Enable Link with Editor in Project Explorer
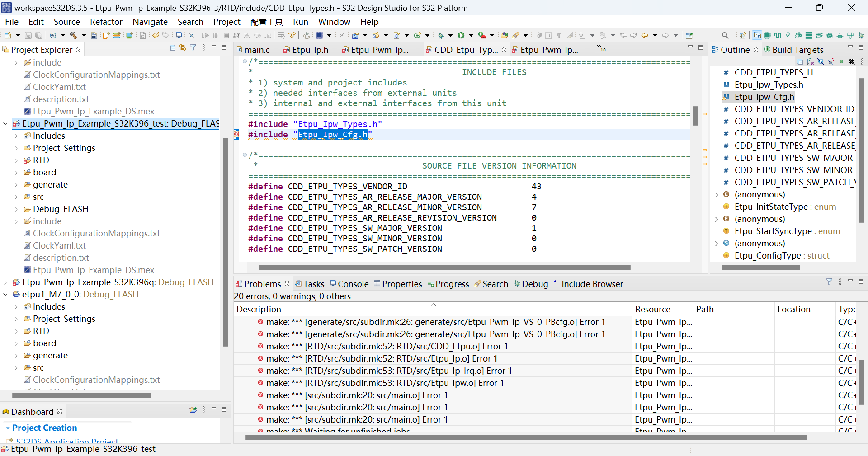 183,48
